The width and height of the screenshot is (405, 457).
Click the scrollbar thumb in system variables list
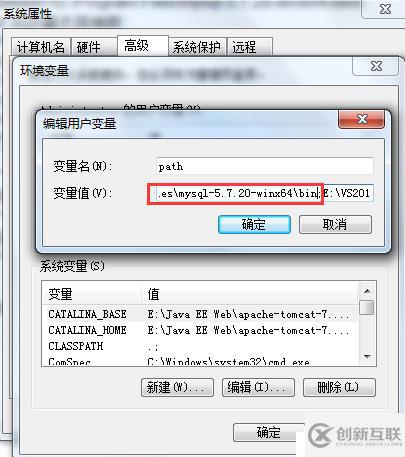(x=367, y=307)
